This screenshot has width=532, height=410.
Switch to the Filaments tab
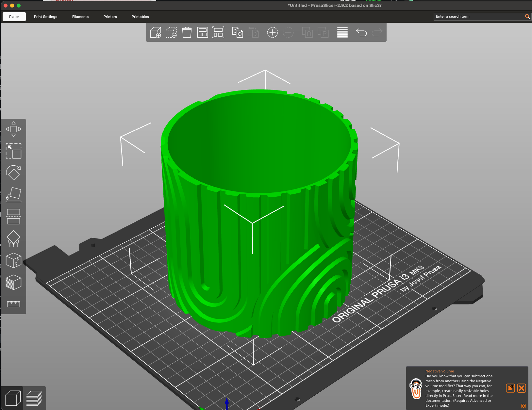click(80, 17)
